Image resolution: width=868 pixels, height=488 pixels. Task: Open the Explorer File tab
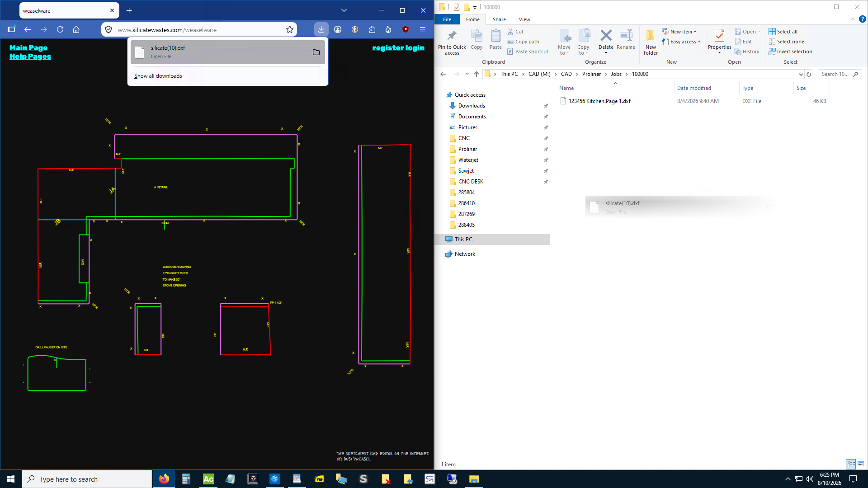pos(447,19)
